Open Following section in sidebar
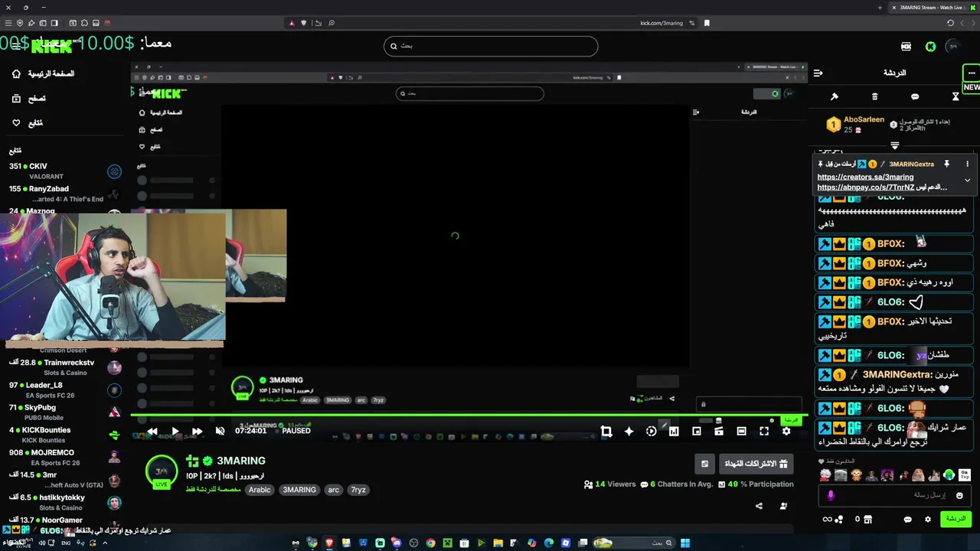The image size is (980, 551). (28, 122)
